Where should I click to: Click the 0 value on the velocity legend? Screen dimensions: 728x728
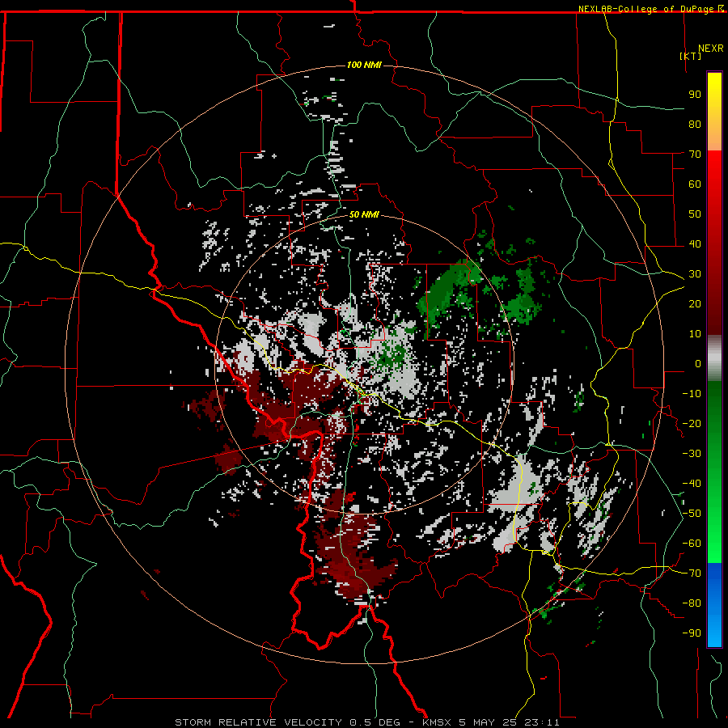pos(698,363)
